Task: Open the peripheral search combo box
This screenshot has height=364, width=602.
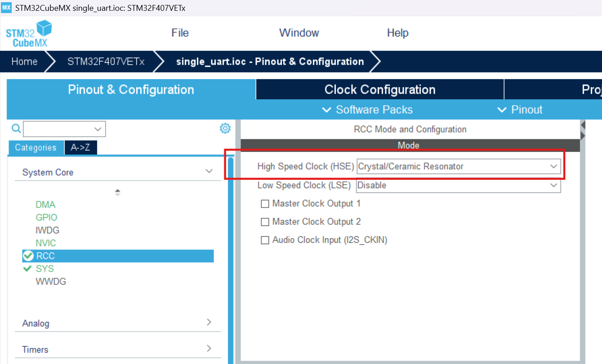Action: point(64,129)
